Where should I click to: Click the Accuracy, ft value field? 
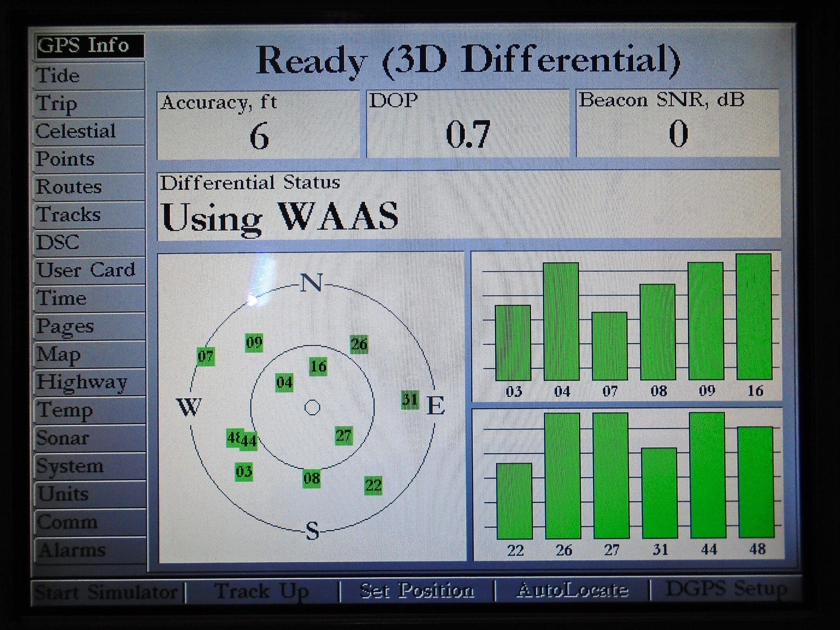pyautogui.click(x=258, y=125)
